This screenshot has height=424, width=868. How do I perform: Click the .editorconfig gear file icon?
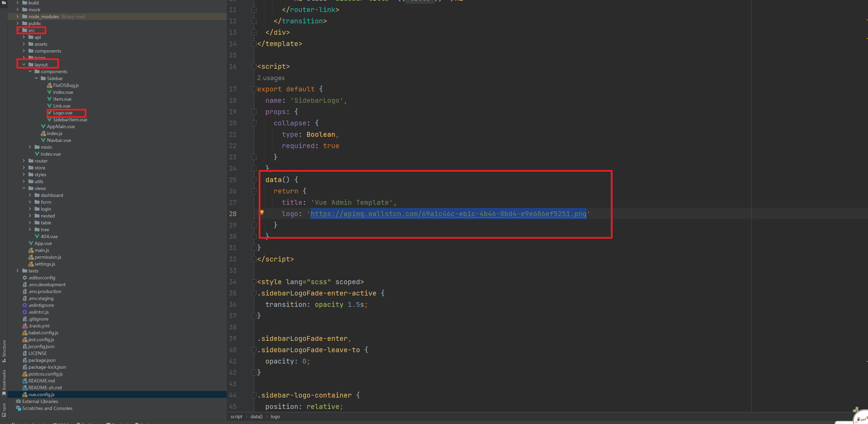pos(25,278)
